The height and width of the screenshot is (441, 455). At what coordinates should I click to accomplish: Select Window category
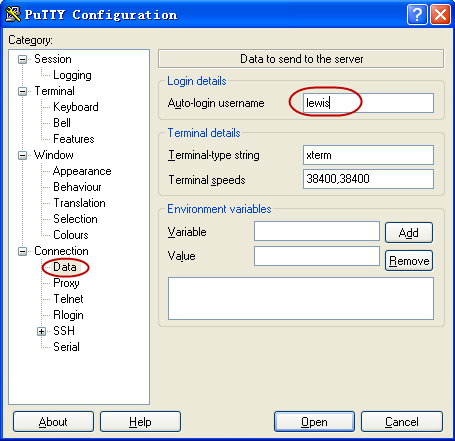pyautogui.click(x=53, y=155)
